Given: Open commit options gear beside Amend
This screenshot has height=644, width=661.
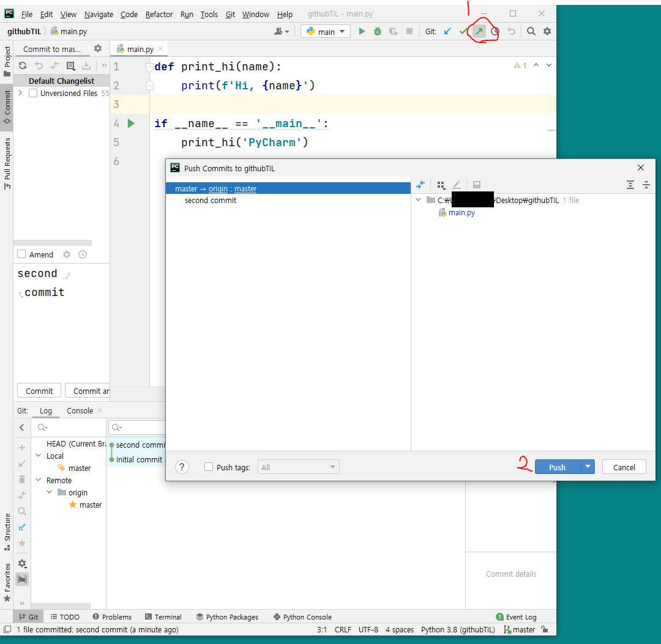Looking at the screenshot, I should pos(67,254).
